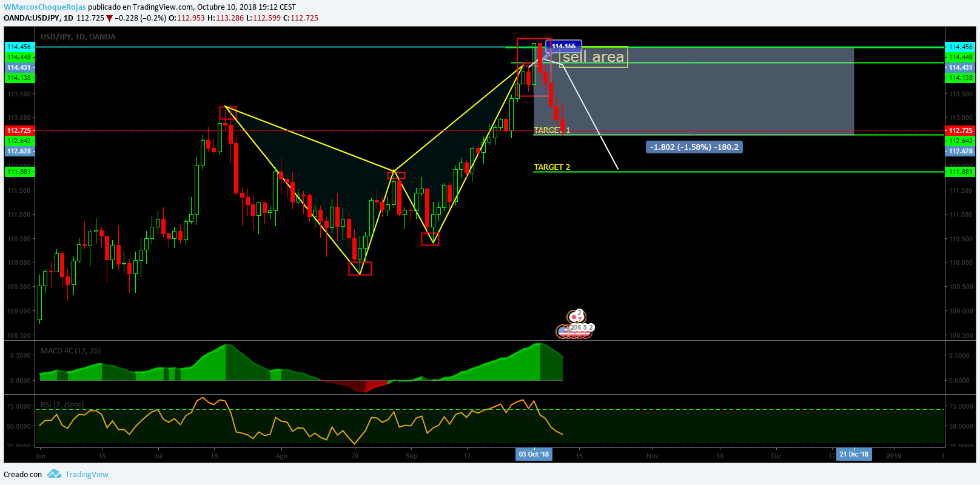The image size is (980, 485).
Task: Click the high value H:113.286
Action: coord(226,18)
